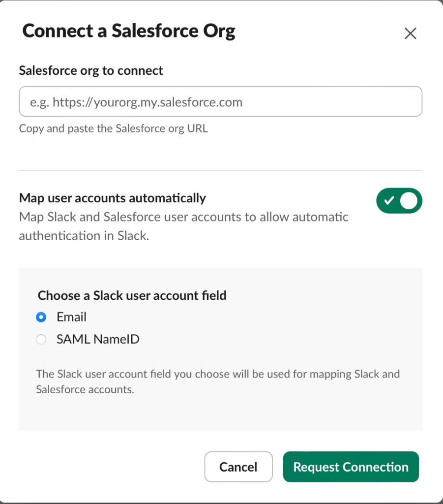Submit the connection request
Image resolution: width=443 pixels, height=504 pixels.
(x=351, y=467)
